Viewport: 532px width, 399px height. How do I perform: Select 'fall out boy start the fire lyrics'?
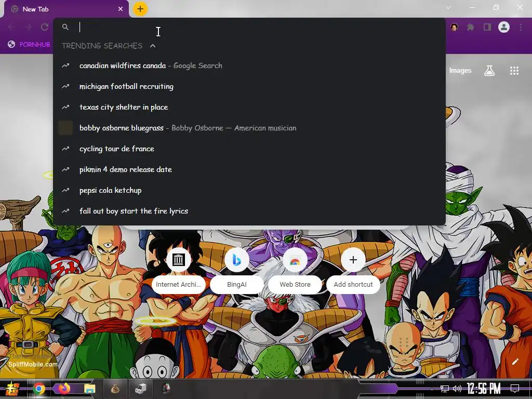[249, 211]
